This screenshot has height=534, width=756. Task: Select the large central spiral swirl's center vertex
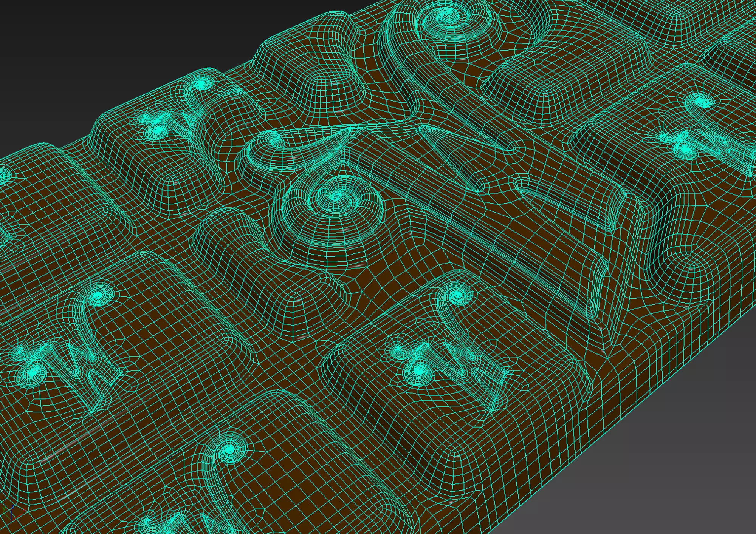pyautogui.click(x=334, y=196)
